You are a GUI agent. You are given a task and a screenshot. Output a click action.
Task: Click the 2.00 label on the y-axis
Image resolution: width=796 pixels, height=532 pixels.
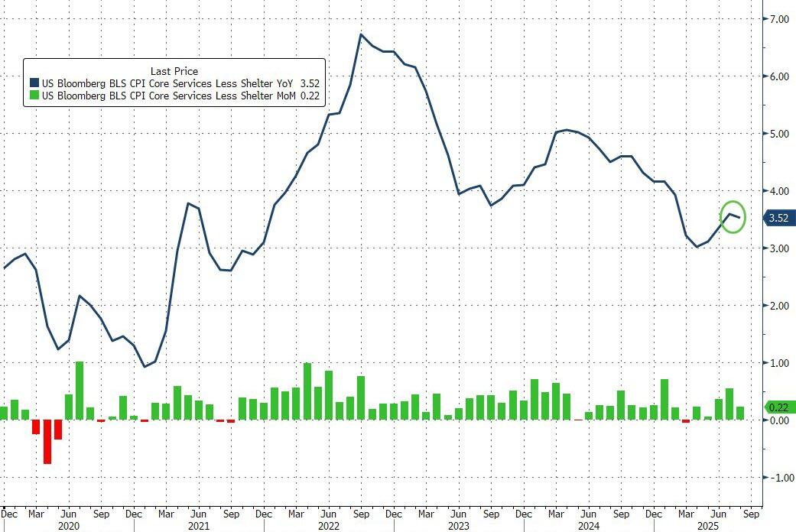[x=778, y=306]
